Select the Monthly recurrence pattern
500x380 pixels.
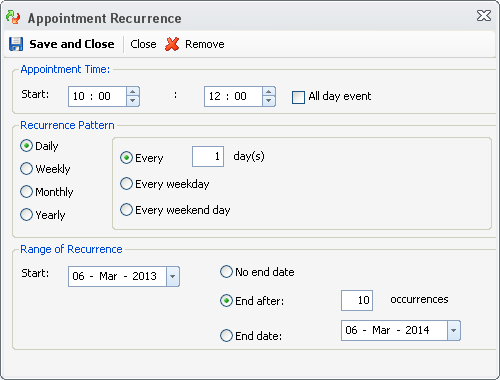tap(26, 192)
